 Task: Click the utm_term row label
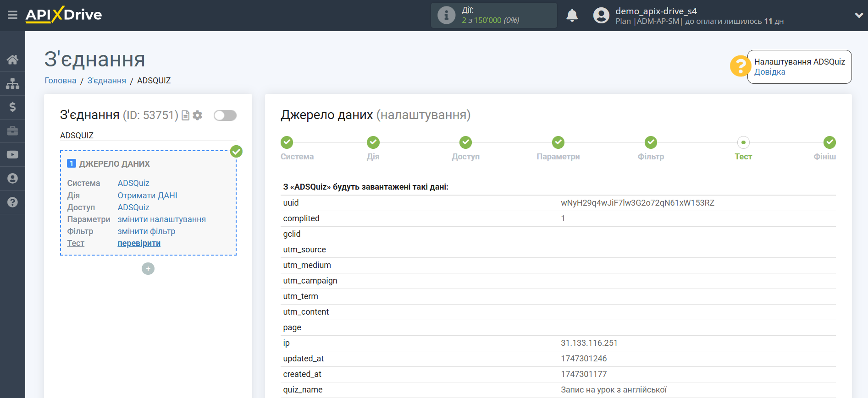pyautogui.click(x=300, y=296)
